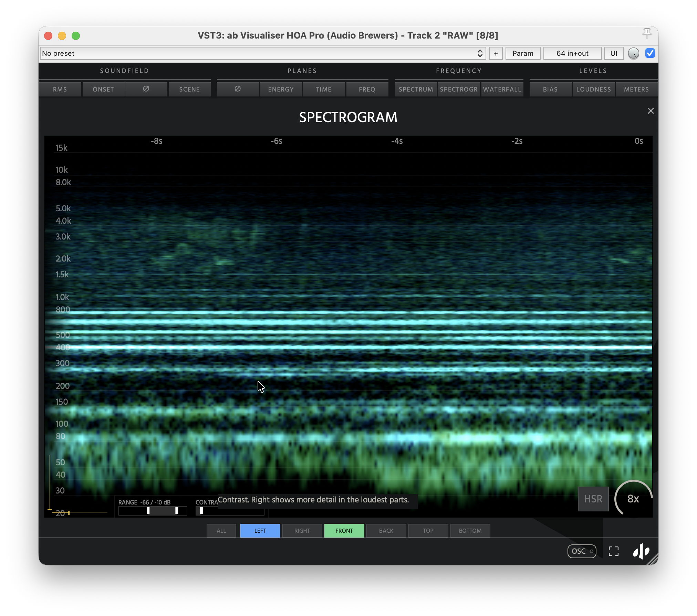
Task: Select the ENERGY planes tab
Action: point(281,89)
